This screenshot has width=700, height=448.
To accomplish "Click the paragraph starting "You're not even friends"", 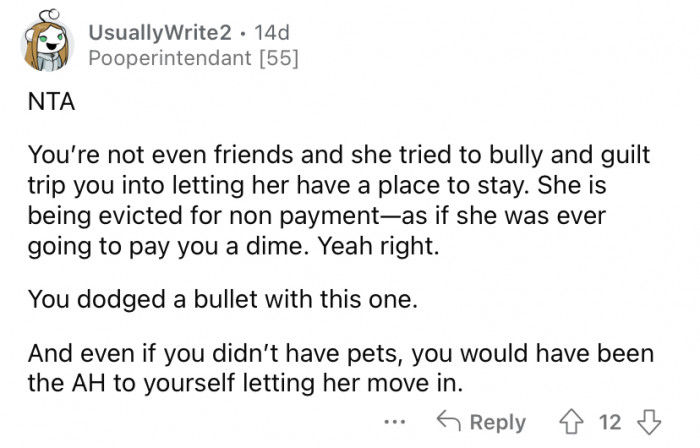I will (x=339, y=200).
